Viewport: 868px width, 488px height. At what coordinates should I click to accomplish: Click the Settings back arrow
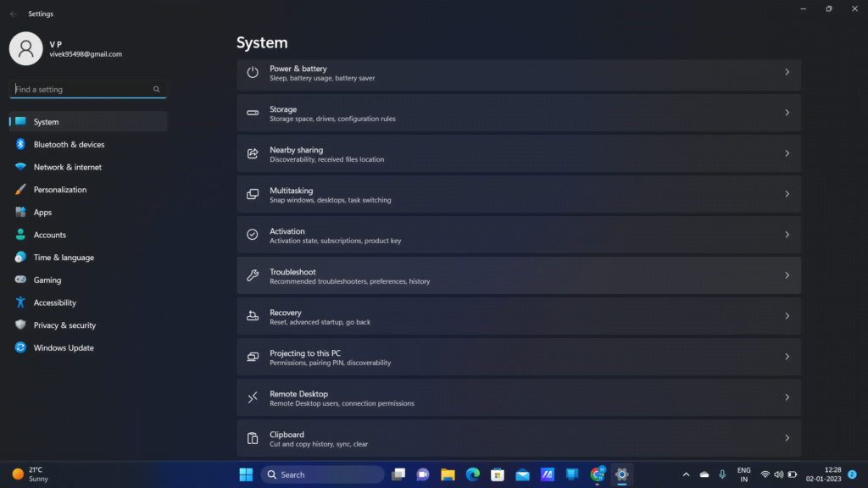13,14
